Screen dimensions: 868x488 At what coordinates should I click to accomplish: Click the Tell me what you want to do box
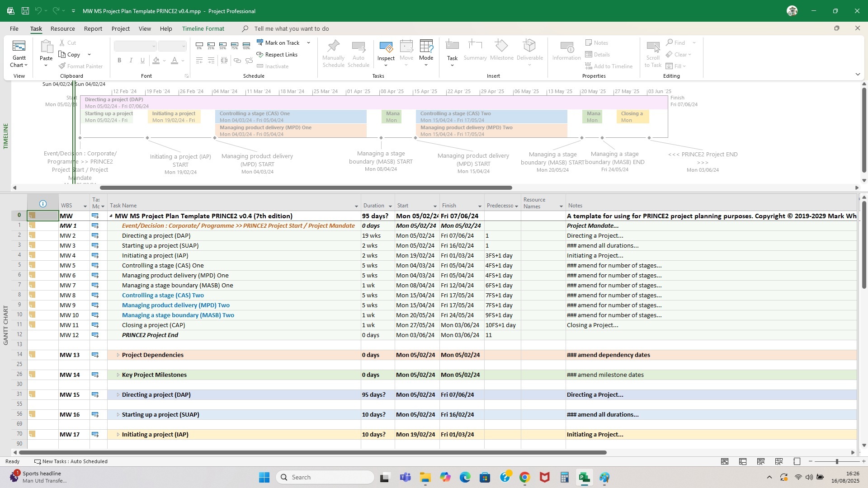pyautogui.click(x=292, y=28)
